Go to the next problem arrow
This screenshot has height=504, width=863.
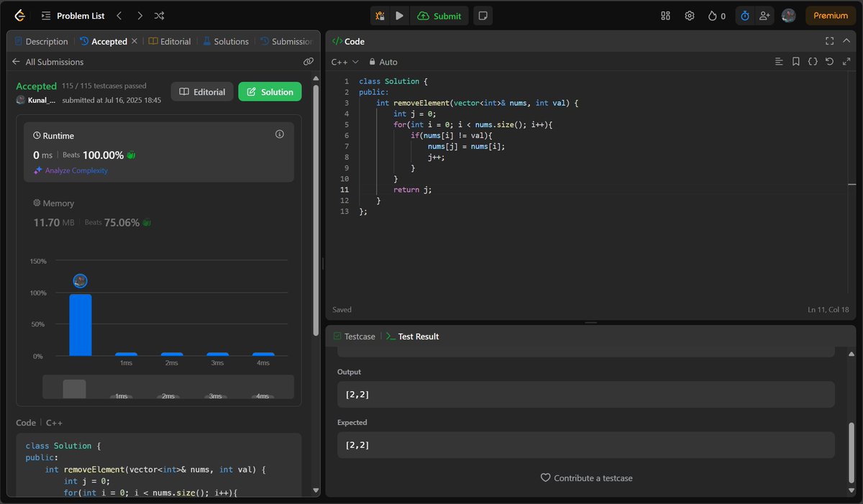140,15
